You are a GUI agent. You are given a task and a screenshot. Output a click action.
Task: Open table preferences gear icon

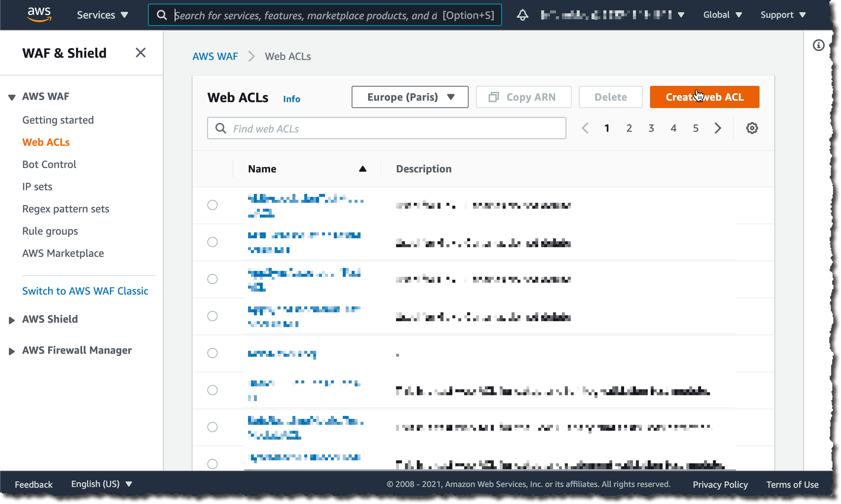click(752, 128)
